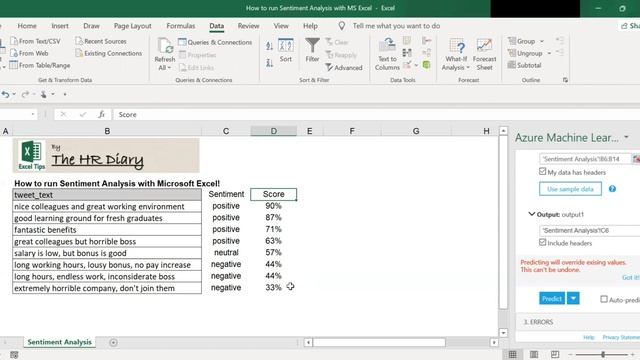Open the Home tab
Screen dimensions: 640x360
(x=27, y=26)
